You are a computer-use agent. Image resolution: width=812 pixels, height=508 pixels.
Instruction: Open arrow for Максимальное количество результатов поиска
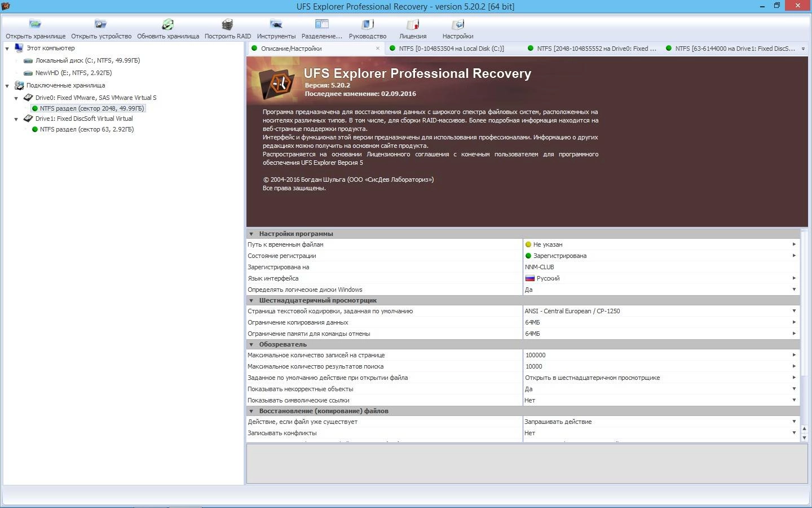pyautogui.click(x=794, y=366)
